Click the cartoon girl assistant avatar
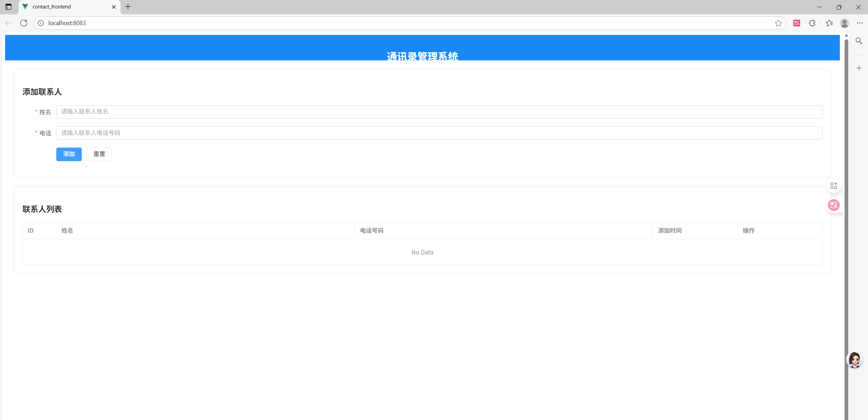Screen dimensions: 868x420 pyautogui.click(x=854, y=360)
